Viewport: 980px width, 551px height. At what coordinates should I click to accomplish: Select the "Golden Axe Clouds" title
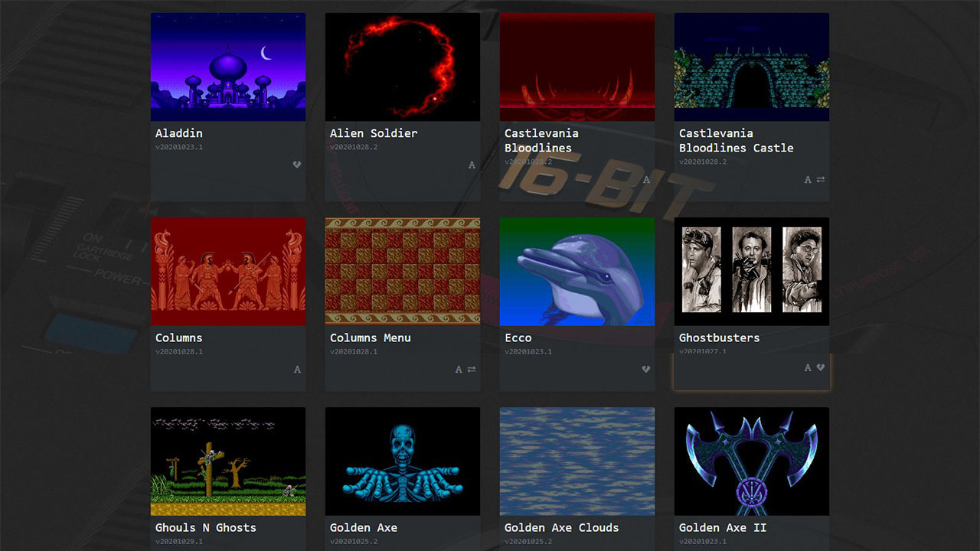[561, 527]
